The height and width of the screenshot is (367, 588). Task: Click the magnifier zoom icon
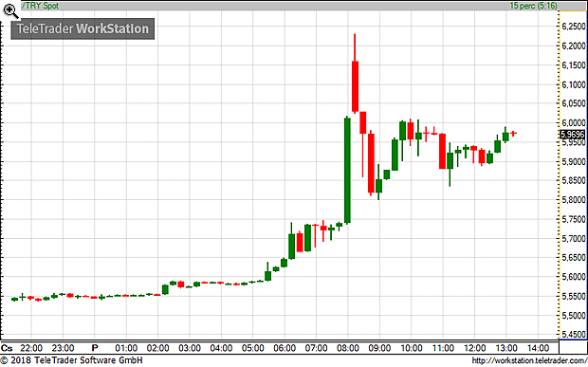10,11
